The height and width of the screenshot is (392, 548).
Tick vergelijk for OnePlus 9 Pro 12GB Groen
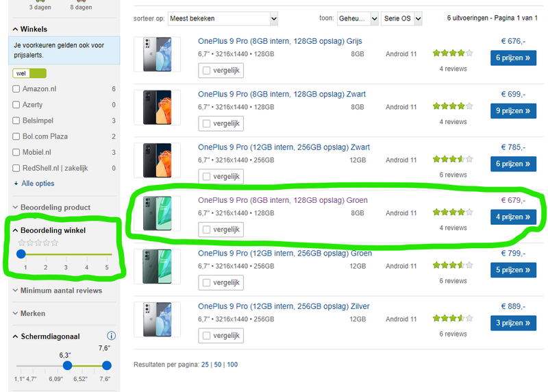pos(207,282)
